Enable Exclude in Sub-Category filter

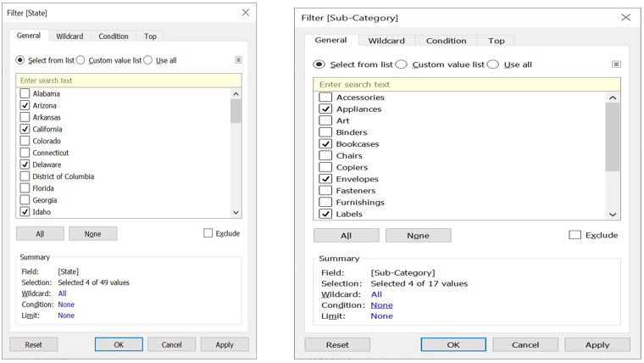coord(575,235)
